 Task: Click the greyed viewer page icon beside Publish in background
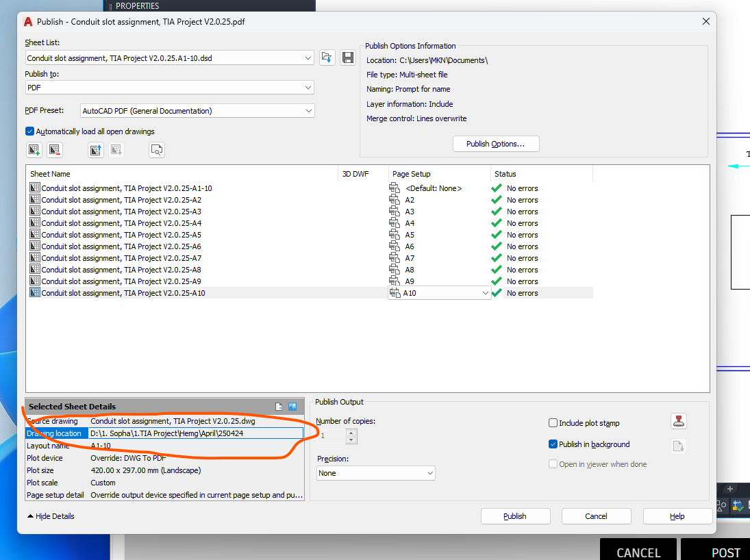coord(679,446)
